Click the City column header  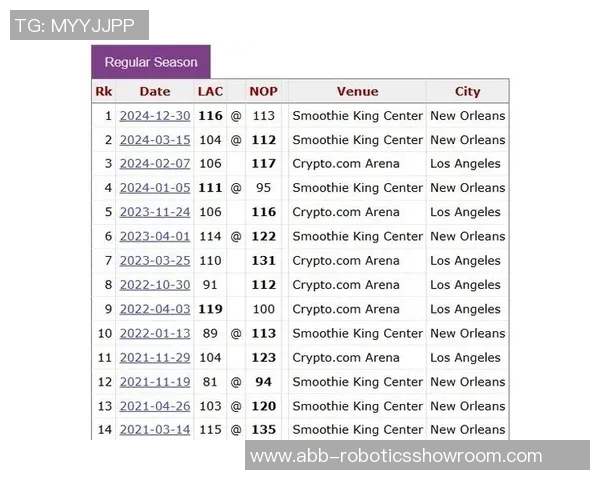467,92
